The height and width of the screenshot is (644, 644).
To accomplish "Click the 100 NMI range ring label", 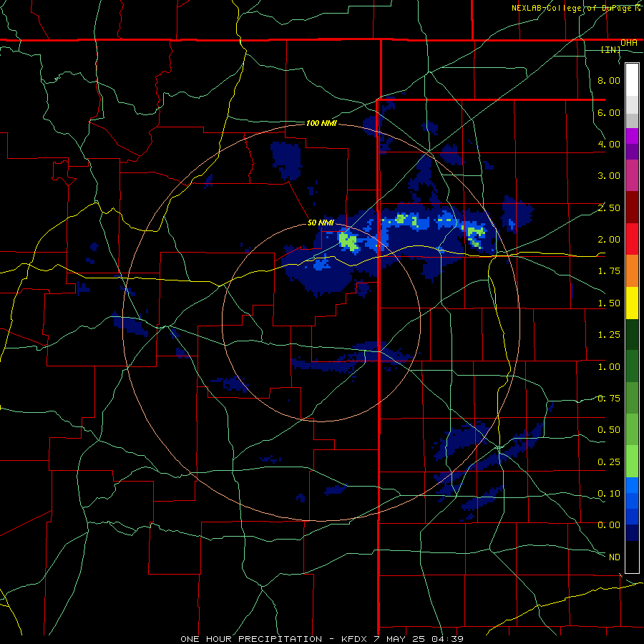I will click(x=321, y=123).
